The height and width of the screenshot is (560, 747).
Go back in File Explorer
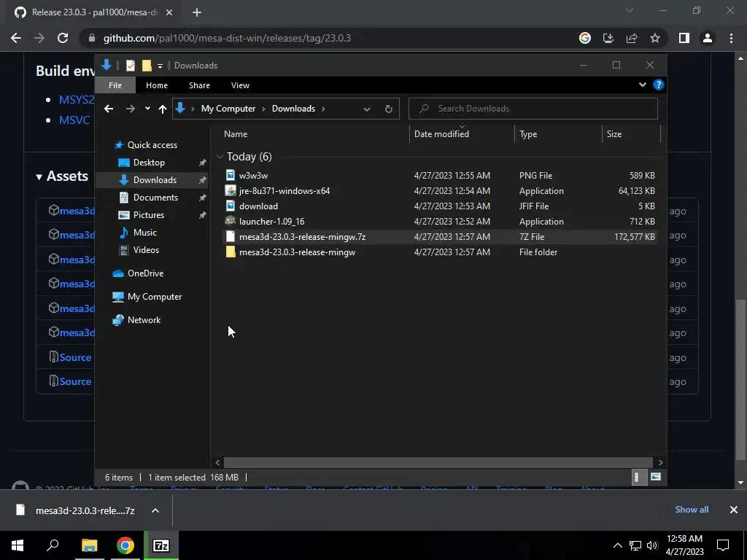click(109, 109)
